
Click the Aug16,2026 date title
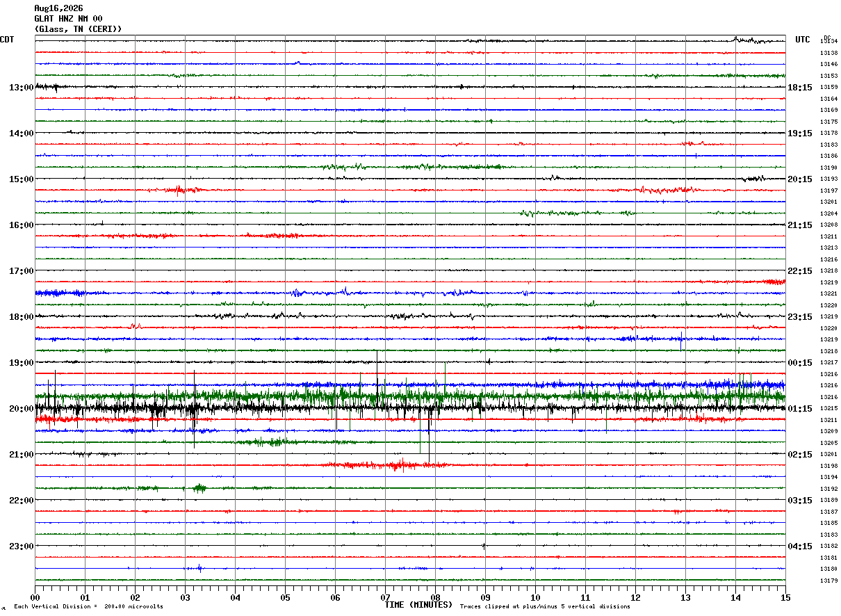pos(58,8)
